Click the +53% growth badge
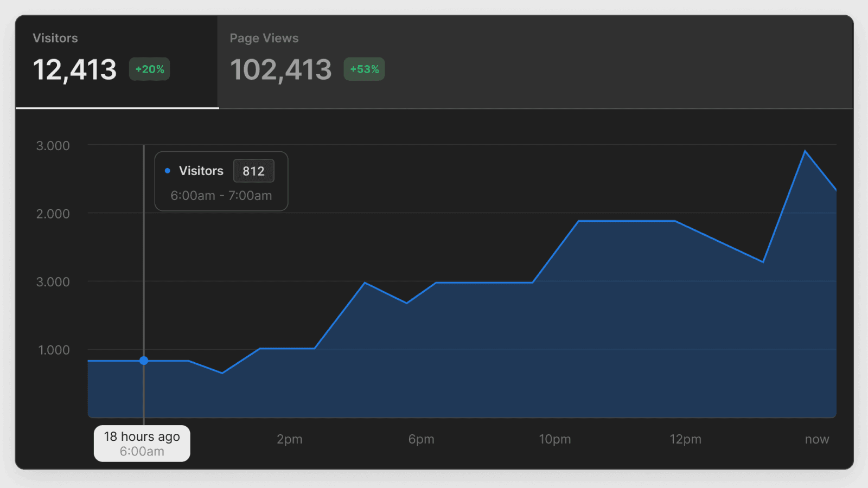This screenshot has height=488, width=868. [x=364, y=69]
